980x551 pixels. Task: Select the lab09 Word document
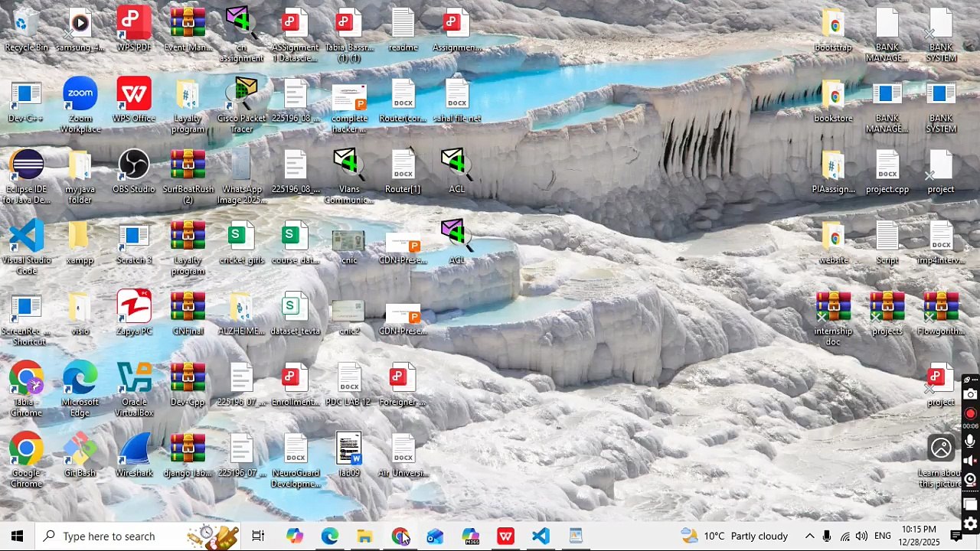pyautogui.click(x=349, y=456)
